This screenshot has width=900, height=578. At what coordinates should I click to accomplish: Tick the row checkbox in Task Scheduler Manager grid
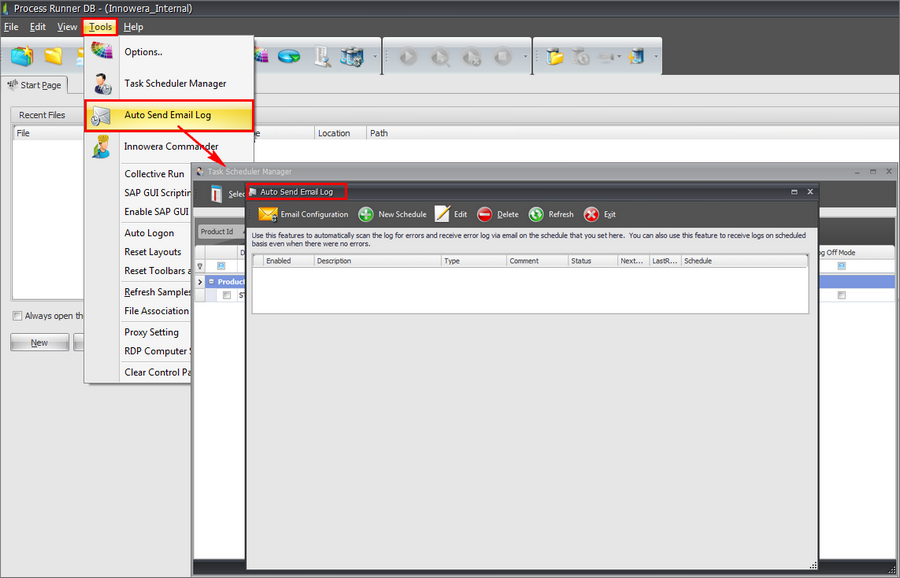click(227, 295)
